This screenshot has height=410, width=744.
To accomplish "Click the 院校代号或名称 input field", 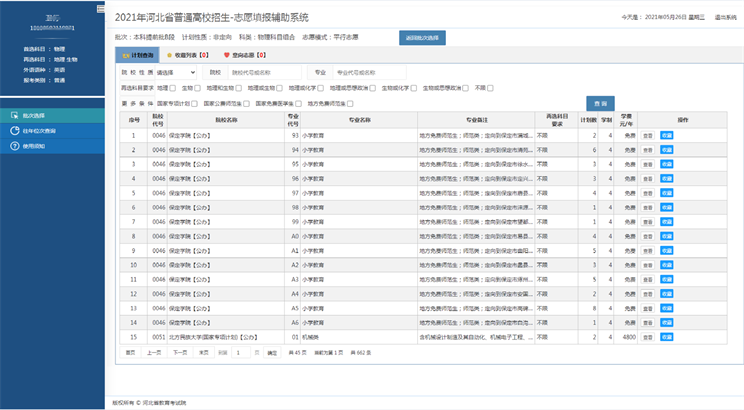I will (x=262, y=73).
